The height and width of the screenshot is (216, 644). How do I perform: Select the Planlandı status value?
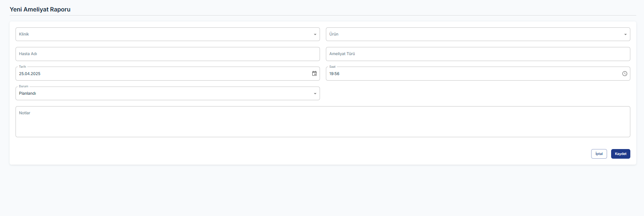(x=28, y=94)
